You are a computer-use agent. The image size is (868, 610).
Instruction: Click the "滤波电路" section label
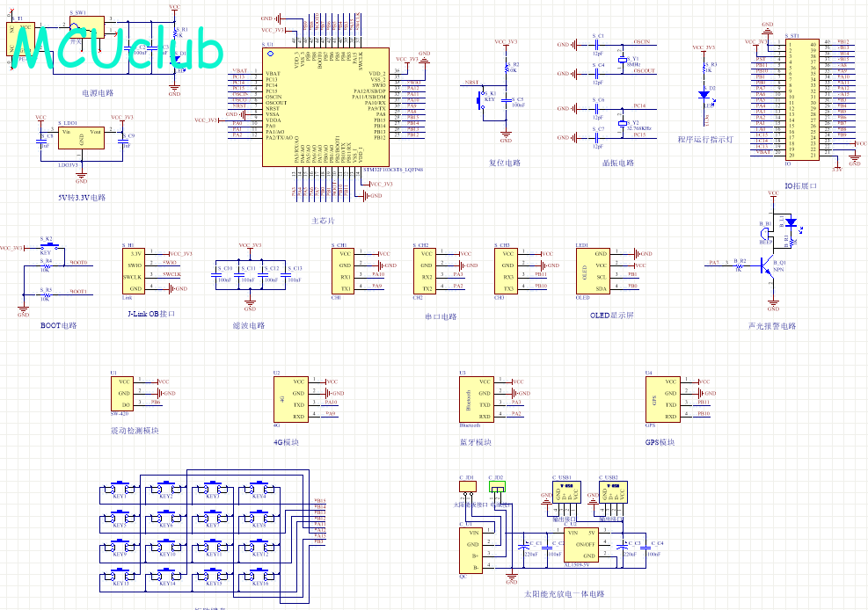coord(249,325)
